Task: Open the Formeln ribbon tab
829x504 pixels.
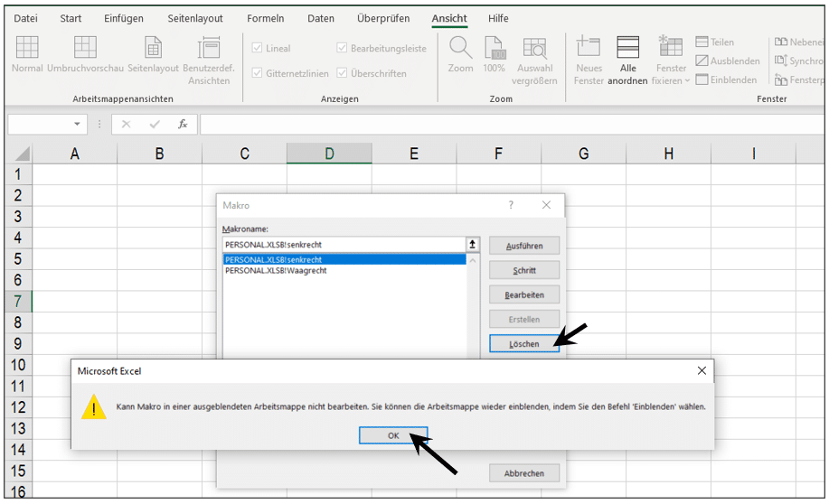Action: (x=265, y=18)
